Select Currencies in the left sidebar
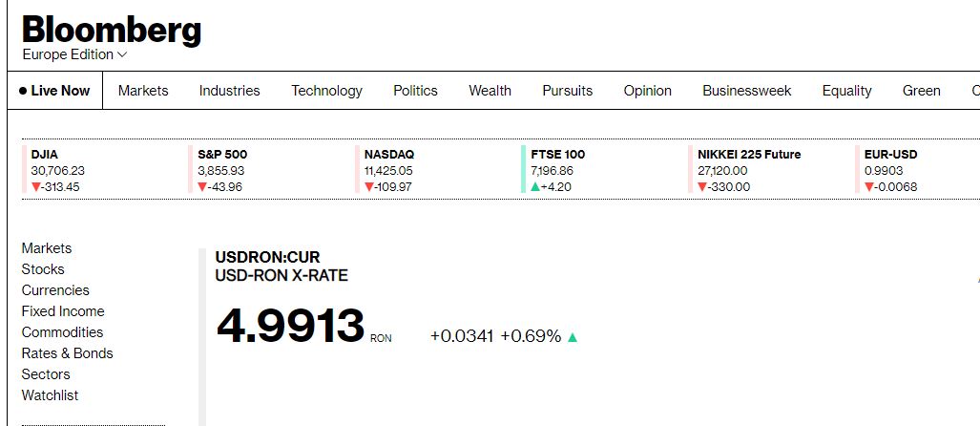Viewport: 980px width, 426px height. pos(55,290)
